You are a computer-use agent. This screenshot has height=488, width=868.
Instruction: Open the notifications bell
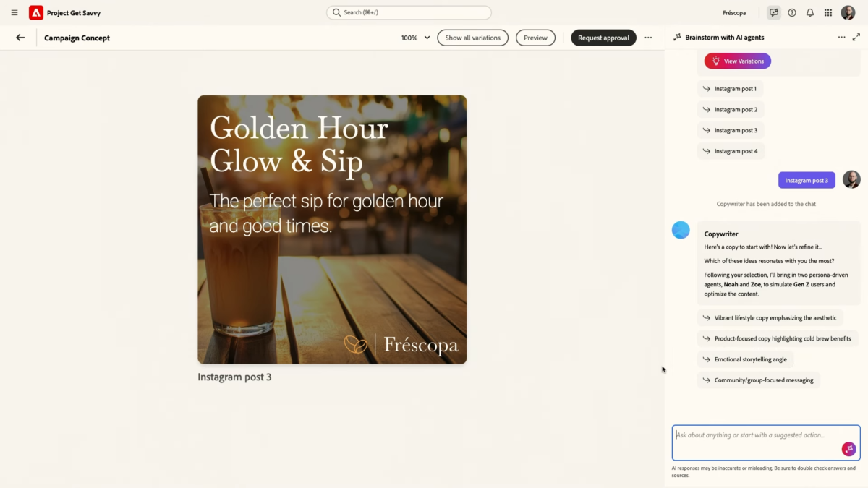tap(810, 12)
